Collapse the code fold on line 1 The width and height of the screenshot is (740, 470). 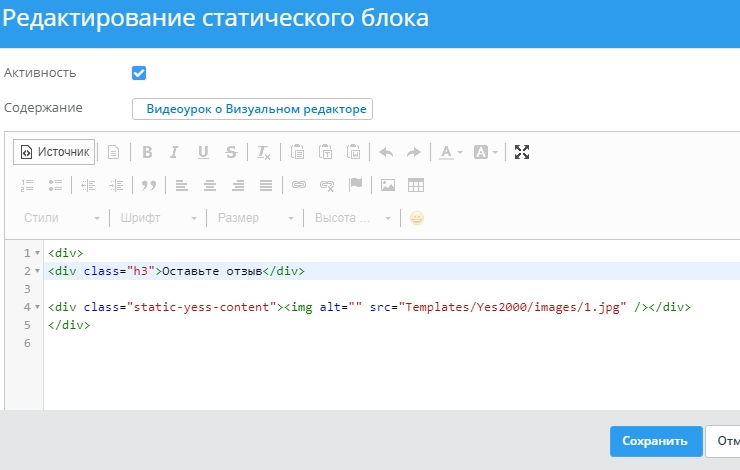38,254
